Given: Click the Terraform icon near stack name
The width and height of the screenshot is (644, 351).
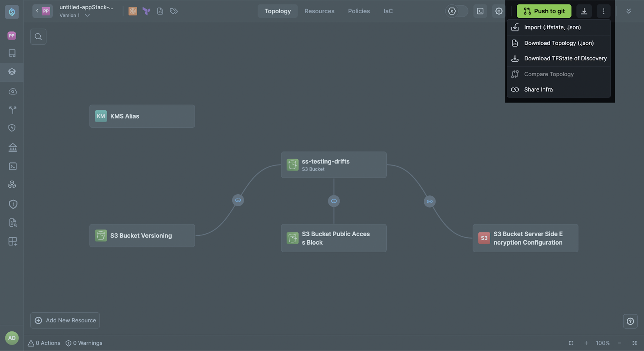Looking at the screenshot, I should pyautogui.click(x=147, y=11).
